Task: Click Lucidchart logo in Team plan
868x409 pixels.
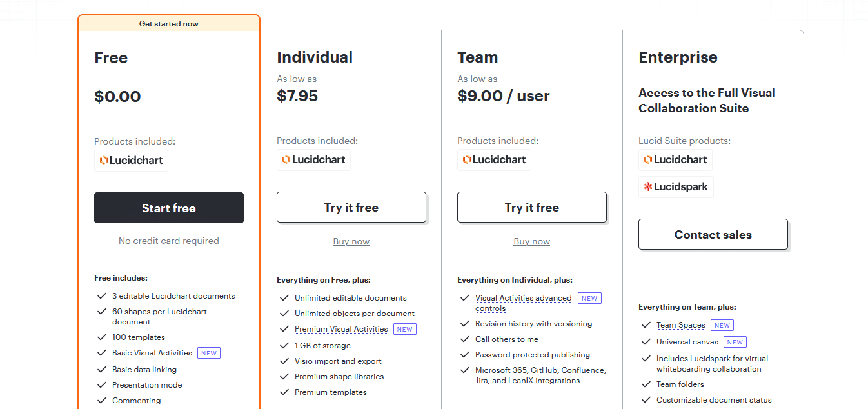Action: click(x=494, y=159)
